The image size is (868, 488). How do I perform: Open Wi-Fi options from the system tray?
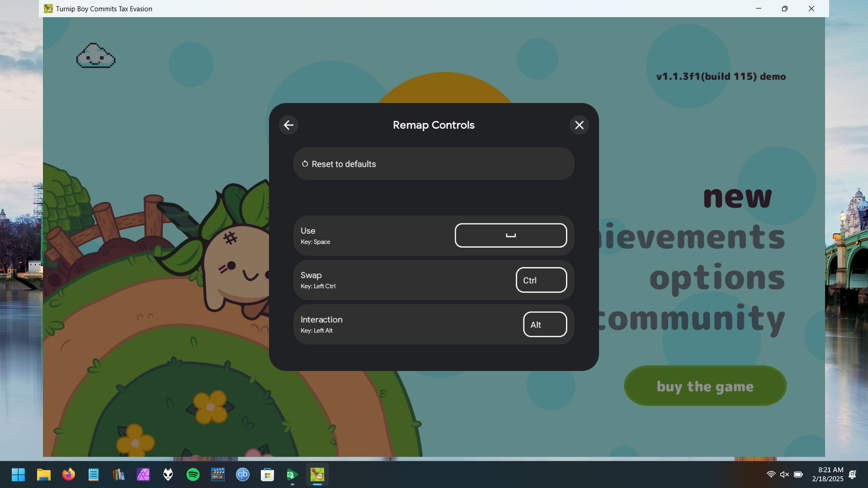click(771, 474)
